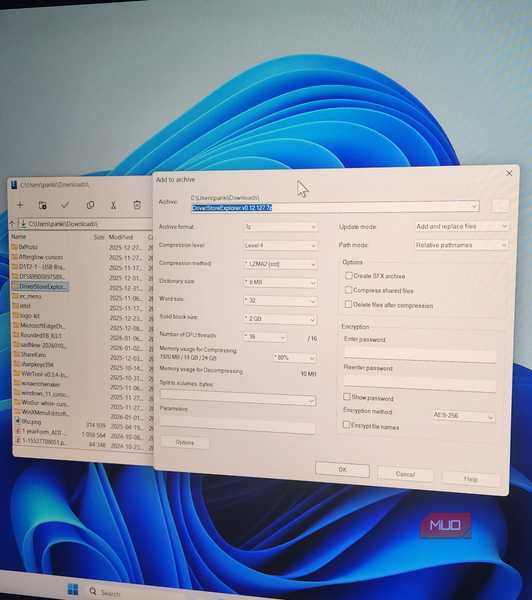Click the up-folder arrow beside path bar
532x600 pixels.
12,223
